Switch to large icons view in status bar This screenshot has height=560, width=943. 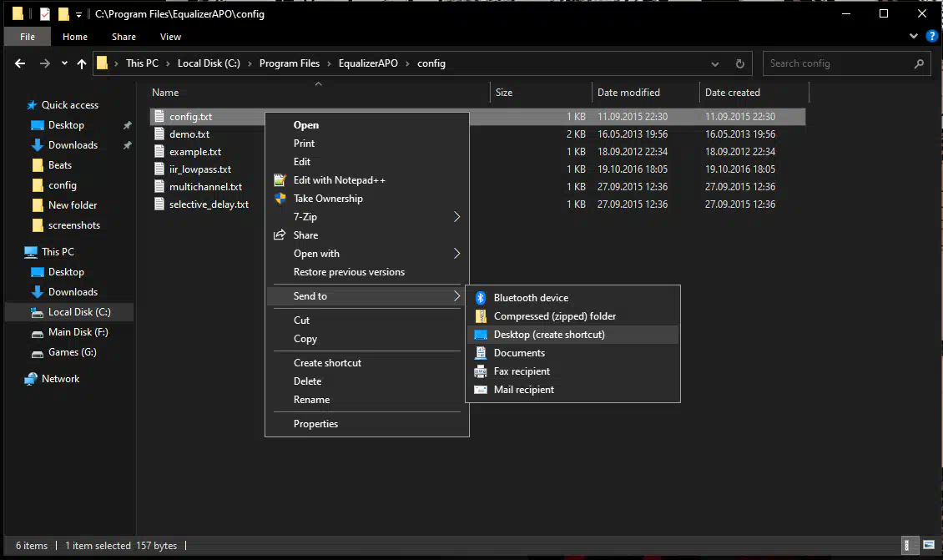click(929, 546)
